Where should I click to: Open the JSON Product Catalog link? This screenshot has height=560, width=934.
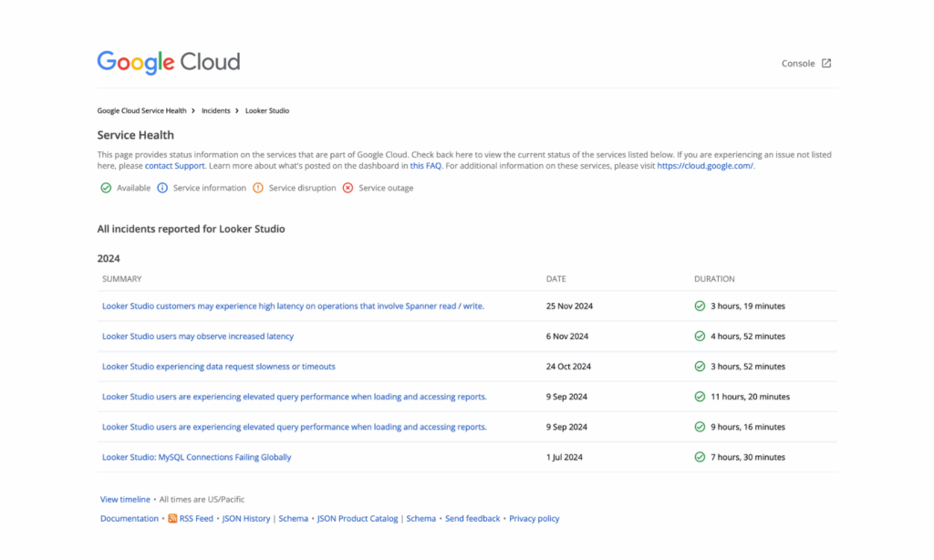[358, 518]
